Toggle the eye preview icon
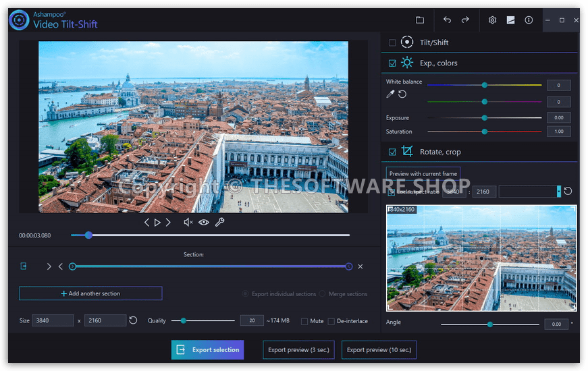 pos(203,222)
